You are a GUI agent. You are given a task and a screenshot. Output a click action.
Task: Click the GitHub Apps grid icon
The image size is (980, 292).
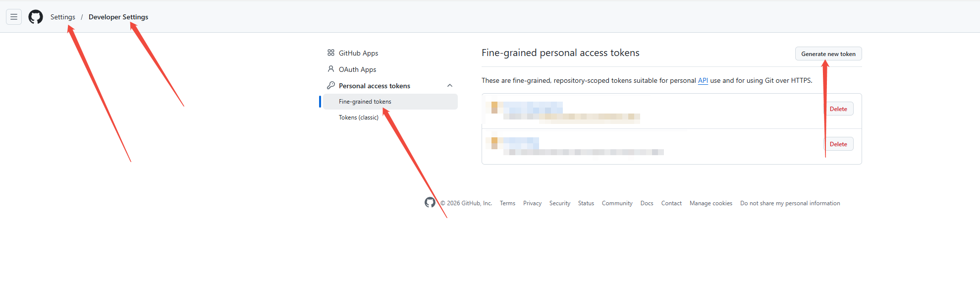pyautogui.click(x=331, y=53)
